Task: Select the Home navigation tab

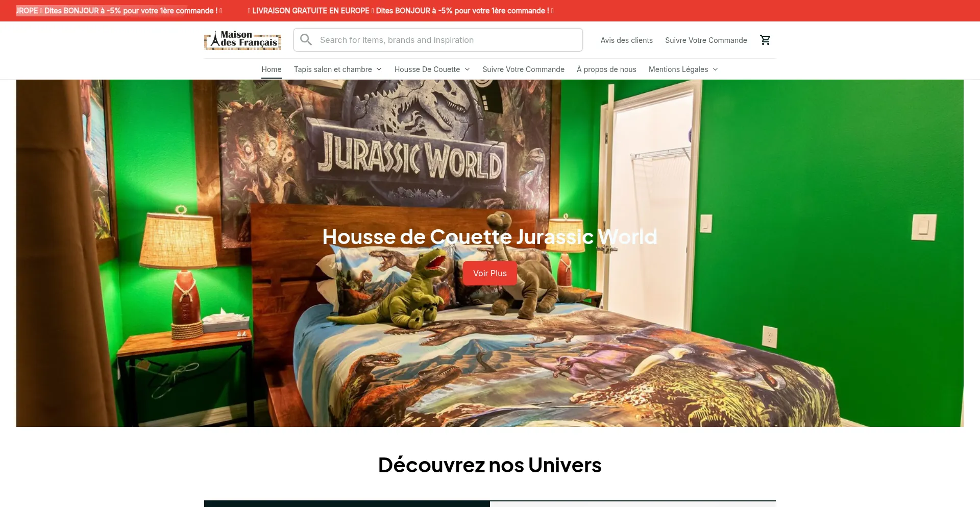Action: tap(271, 69)
